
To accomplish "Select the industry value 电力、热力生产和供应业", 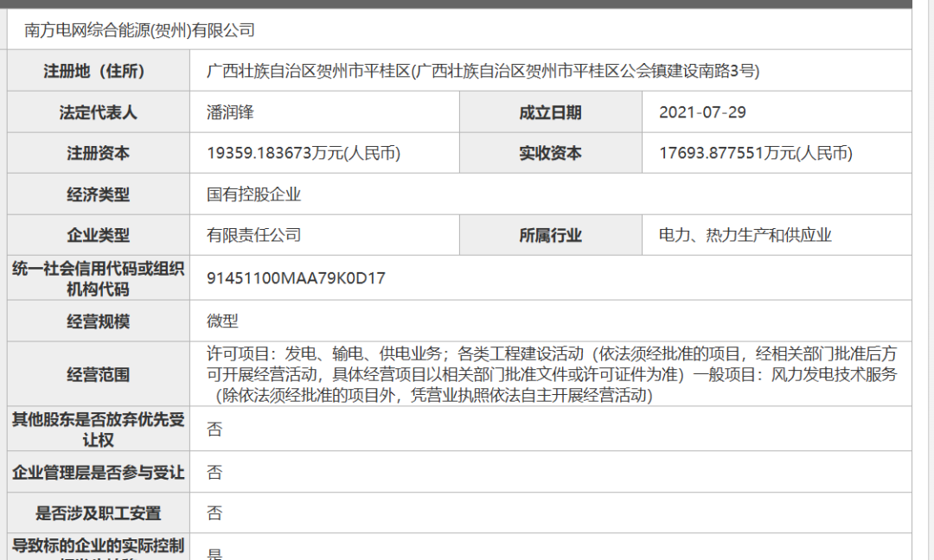I will click(745, 235).
